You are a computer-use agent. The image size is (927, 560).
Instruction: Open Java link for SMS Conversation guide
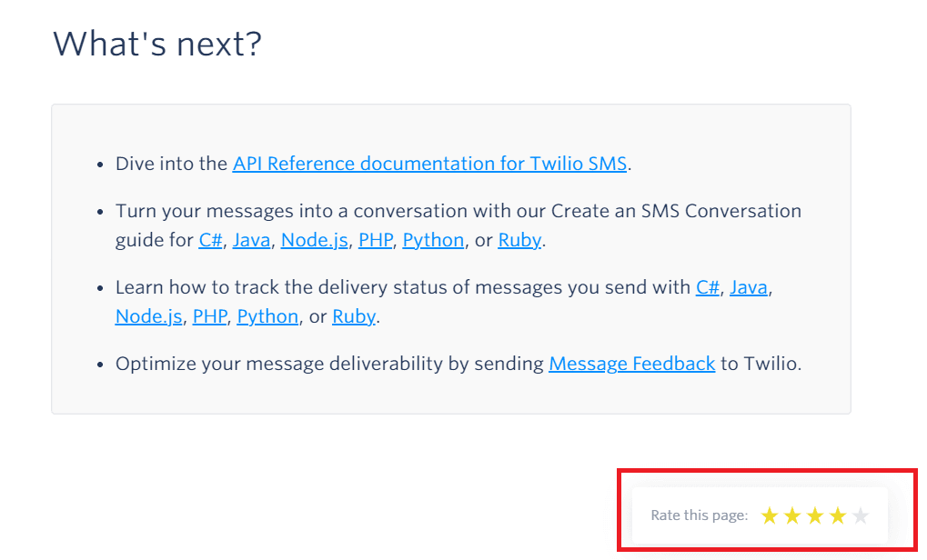coord(251,240)
